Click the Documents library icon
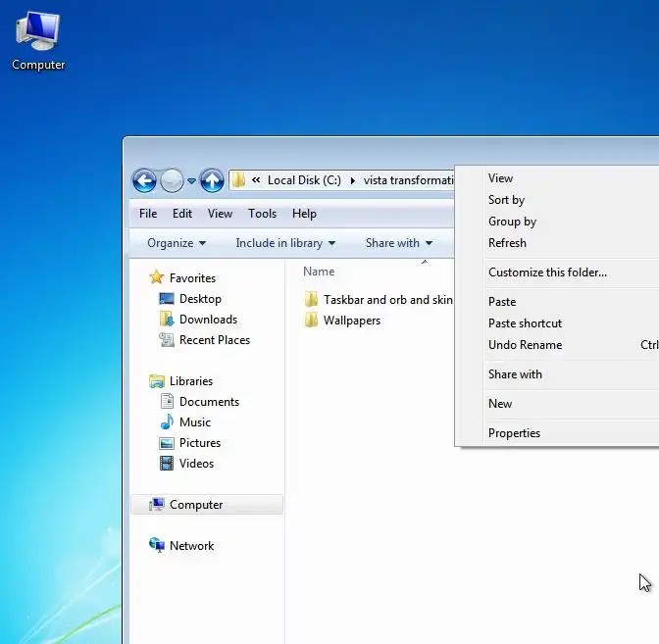Viewport: 659px width, 644px height. 167,401
